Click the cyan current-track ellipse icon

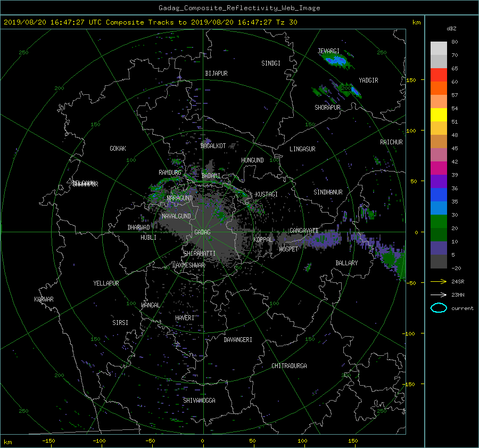(x=439, y=308)
